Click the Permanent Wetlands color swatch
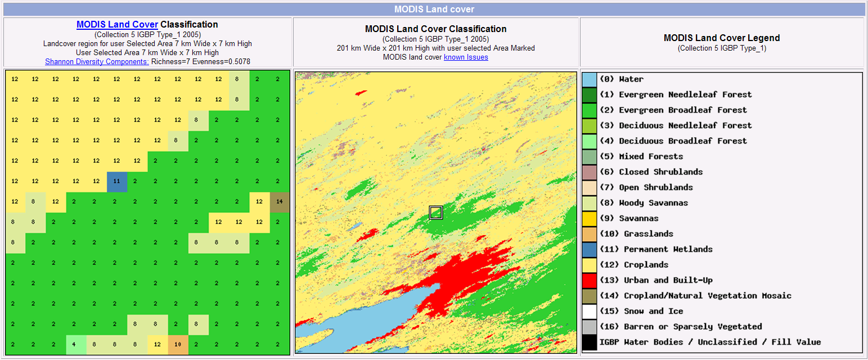 [589, 249]
